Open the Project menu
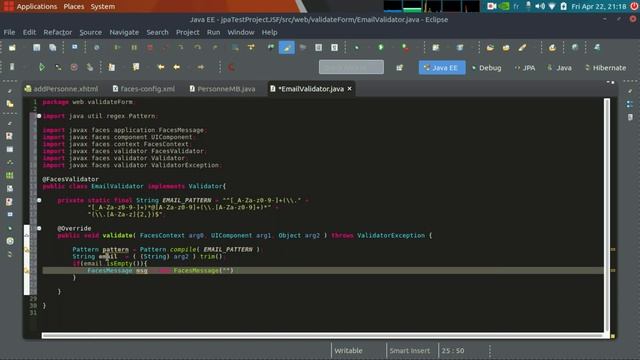The height and width of the screenshot is (360, 640). pyautogui.click(x=188, y=32)
